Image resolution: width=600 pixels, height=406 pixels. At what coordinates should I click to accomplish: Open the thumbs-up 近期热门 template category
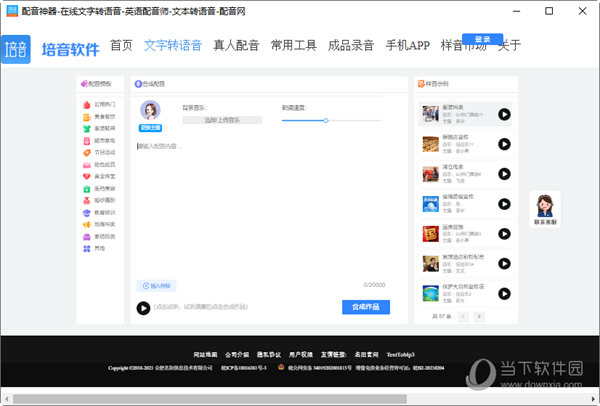99,104
